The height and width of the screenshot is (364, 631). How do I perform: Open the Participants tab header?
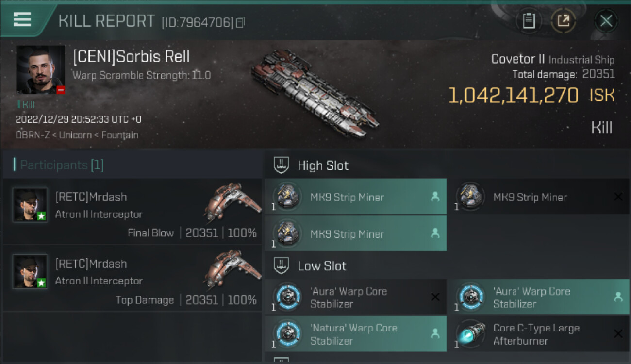click(x=61, y=165)
